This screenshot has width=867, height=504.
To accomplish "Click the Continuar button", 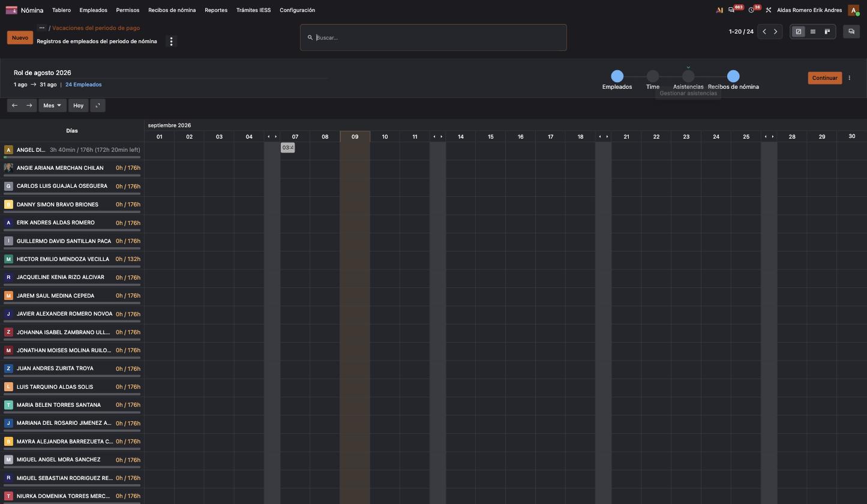I will (x=825, y=78).
